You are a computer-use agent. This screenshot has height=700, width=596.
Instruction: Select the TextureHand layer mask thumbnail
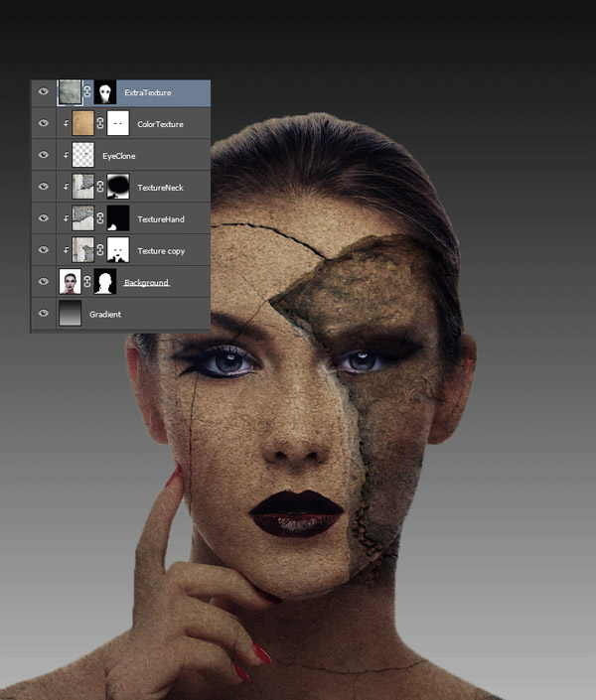click(118, 218)
